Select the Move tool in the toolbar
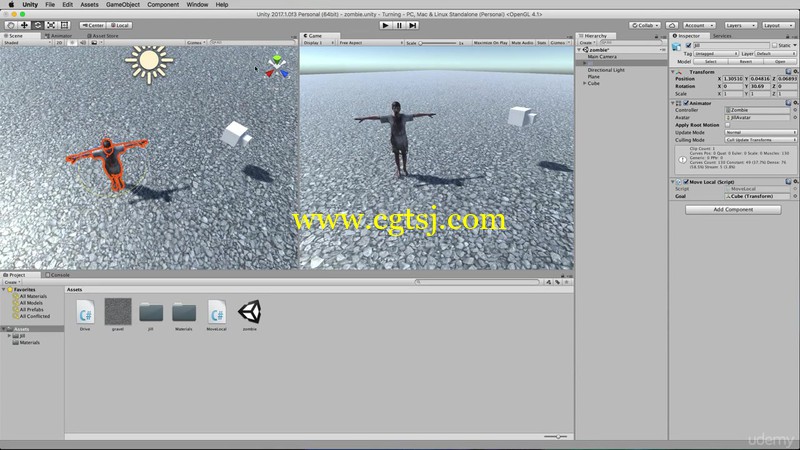 24,25
